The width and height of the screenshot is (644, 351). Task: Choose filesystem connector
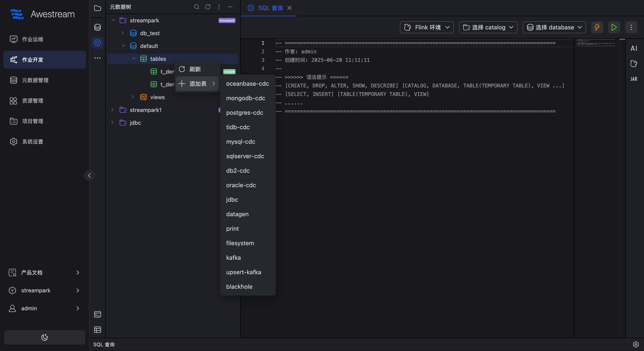(248, 243)
